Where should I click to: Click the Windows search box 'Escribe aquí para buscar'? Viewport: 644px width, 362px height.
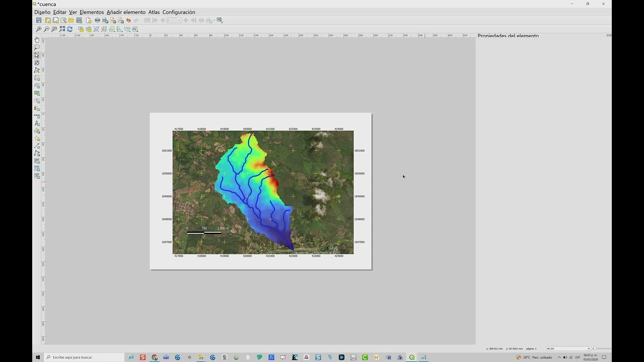[84, 357]
